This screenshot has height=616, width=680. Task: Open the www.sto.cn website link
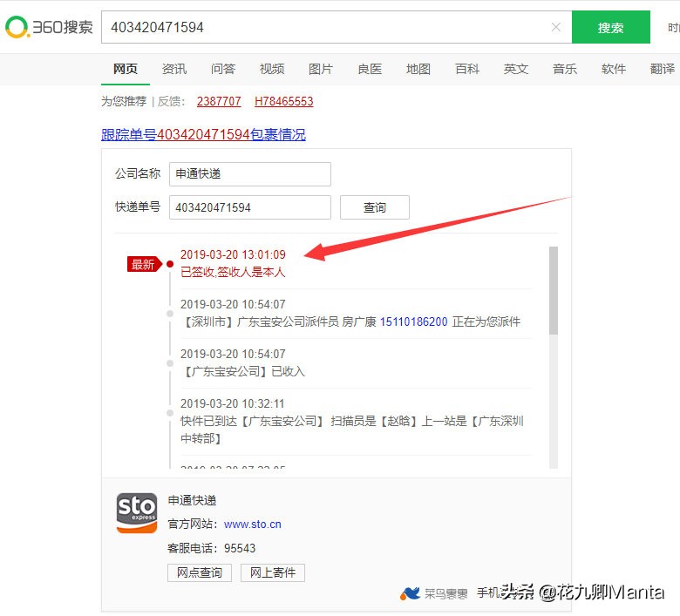click(x=253, y=525)
